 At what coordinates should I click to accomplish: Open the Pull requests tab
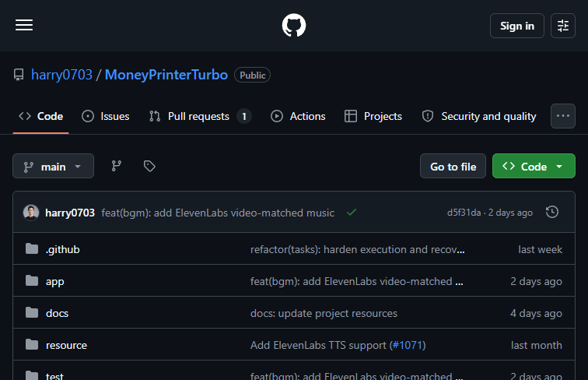pyautogui.click(x=200, y=116)
